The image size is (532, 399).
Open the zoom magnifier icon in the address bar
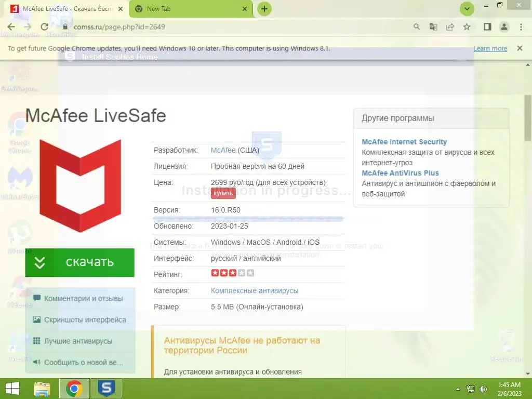click(417, 27)
